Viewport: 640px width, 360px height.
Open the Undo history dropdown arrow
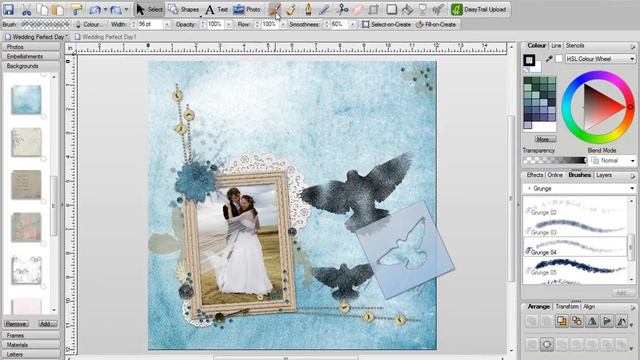tap(105, 9)
